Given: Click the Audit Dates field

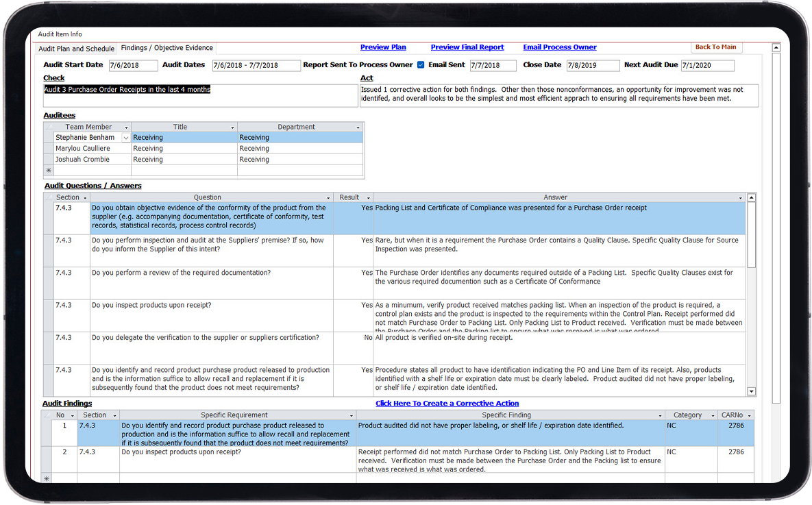Looking at the screenshot, I should (x=256, y=65).
